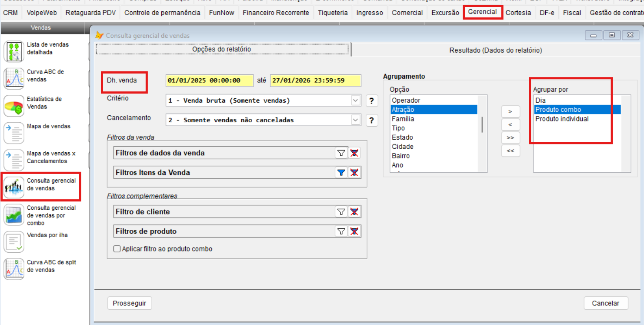Screen dimensions: 644x325
Task: Clear the Filtros Itens da Venda filter
Action: [354, 173]
